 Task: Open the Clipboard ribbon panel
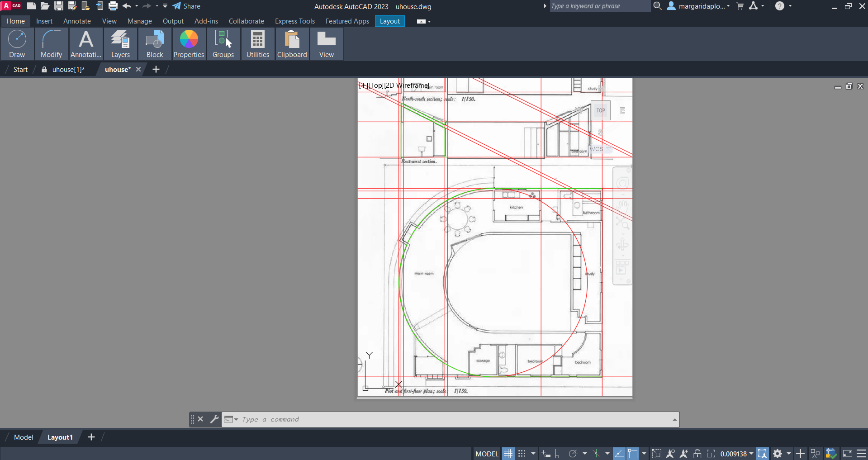292,44
